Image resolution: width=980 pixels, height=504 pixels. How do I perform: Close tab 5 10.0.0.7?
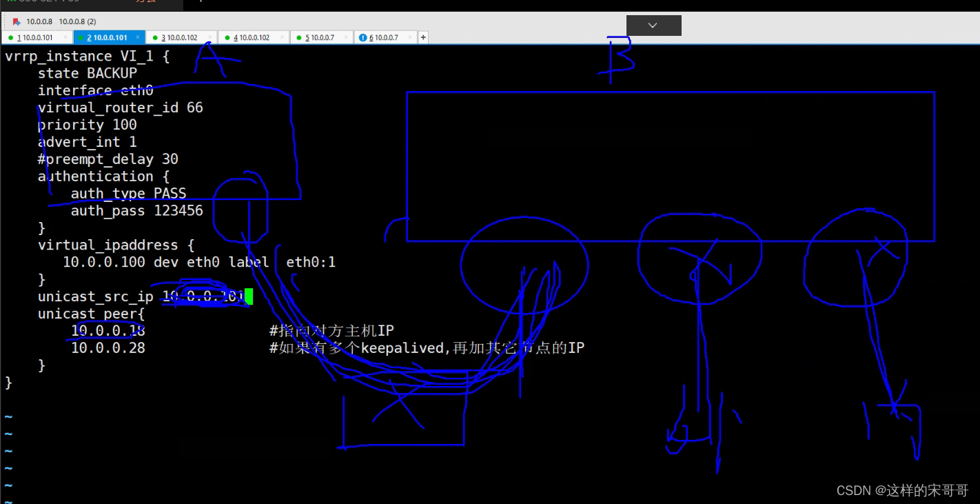[x=347, y=37]
